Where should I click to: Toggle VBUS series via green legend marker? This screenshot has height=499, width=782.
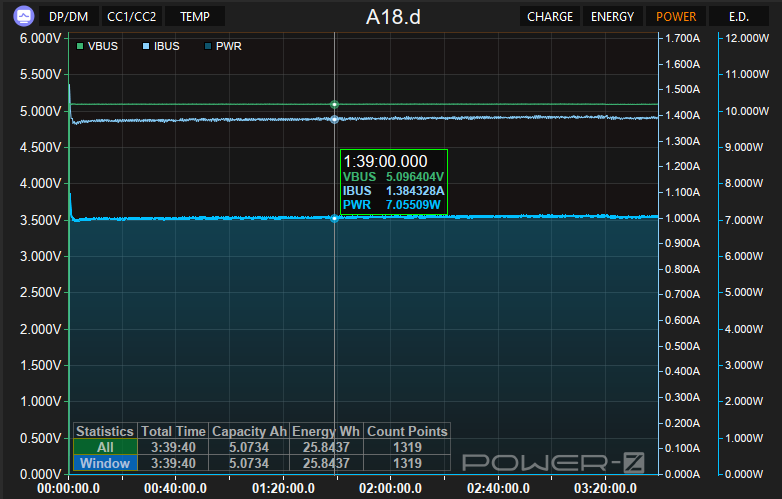click(80, 46)
